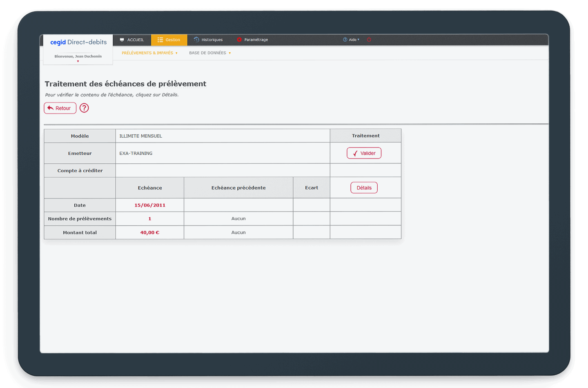
Task: Open the Historiques section
Action: click(x=208, y=40)
